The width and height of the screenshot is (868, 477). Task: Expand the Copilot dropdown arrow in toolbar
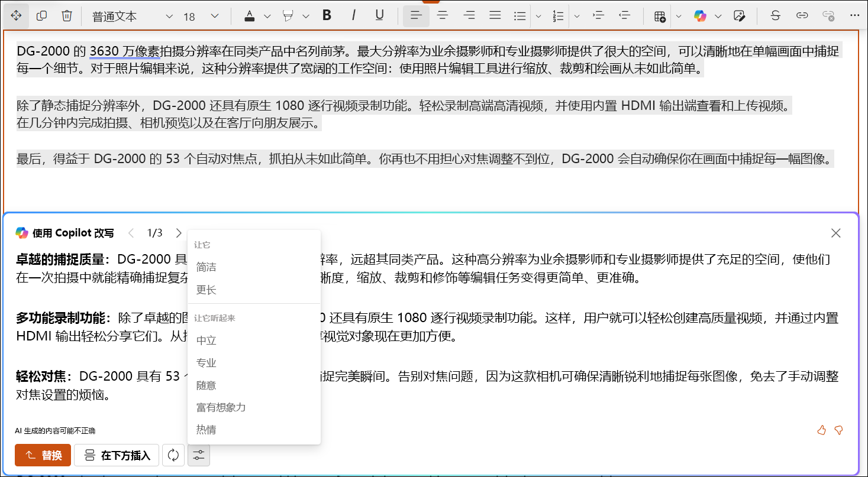tap(718, 16)
